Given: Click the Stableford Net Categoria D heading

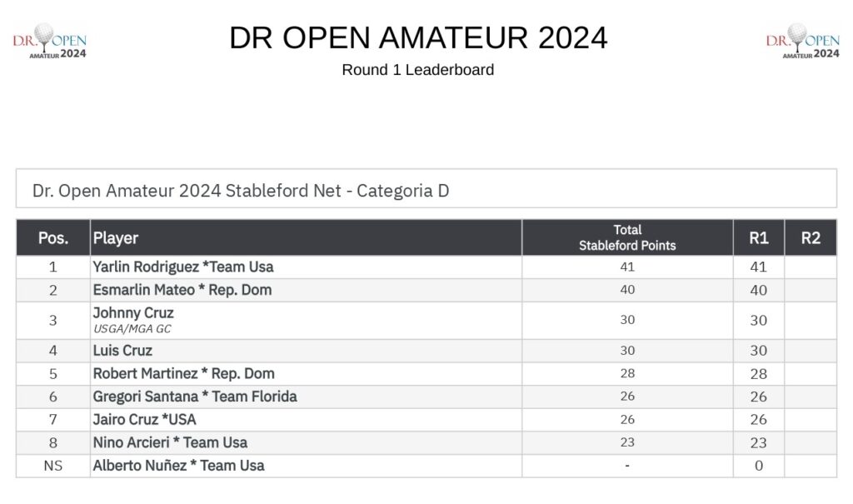Looking at the screenshot, I should pos(241,191).
